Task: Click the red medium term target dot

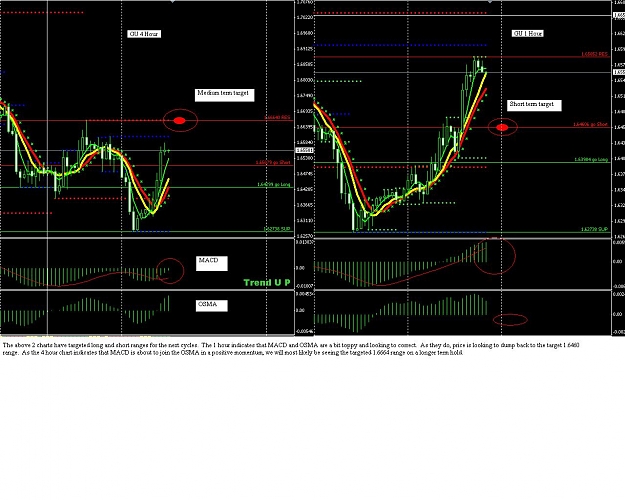Action: 180,120
